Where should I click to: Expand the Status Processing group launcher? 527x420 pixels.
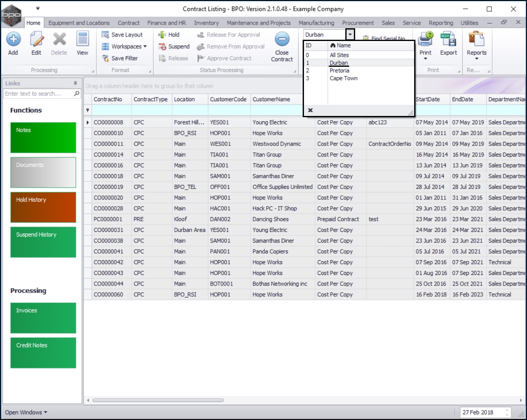pos(295,72)
